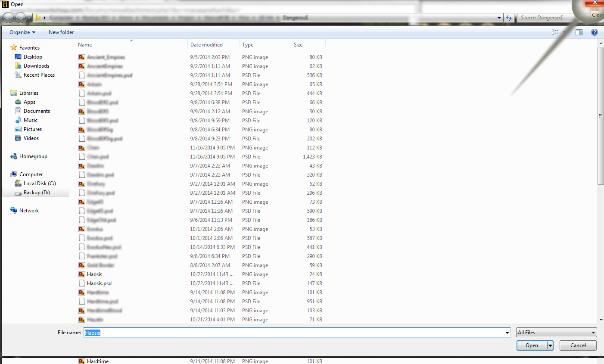This screenshot has height=364, width=604.
Task: Open the Homegroup icon in sidebar
Action: (x=14, y=156)
